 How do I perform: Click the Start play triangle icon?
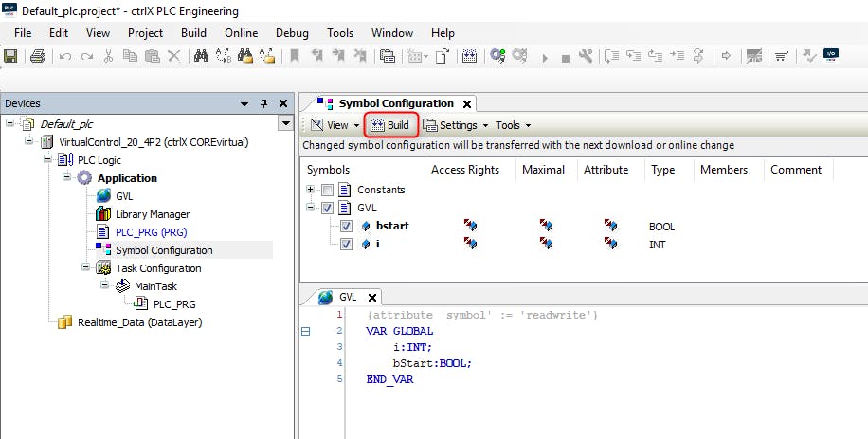tap(545, 58)
